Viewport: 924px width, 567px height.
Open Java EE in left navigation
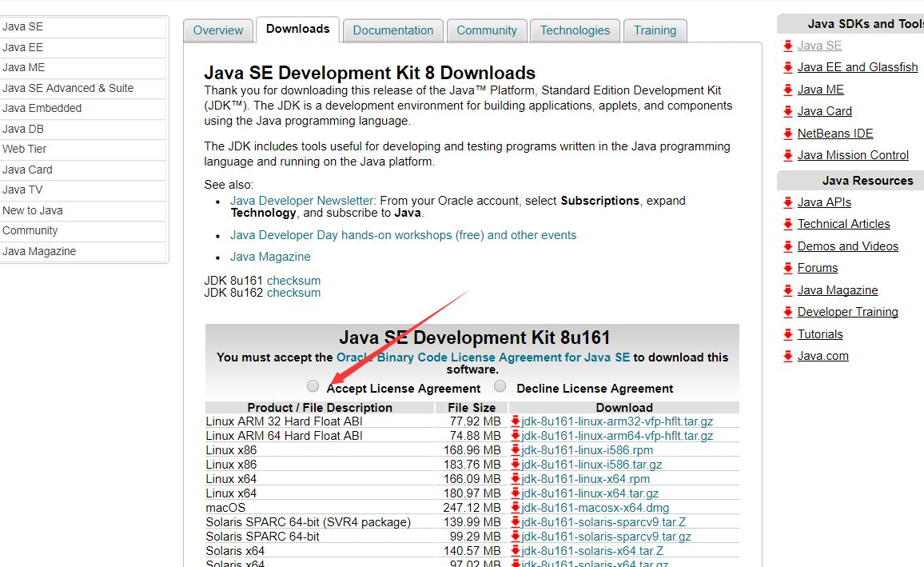pyautogui.click(x=82, y=47)
